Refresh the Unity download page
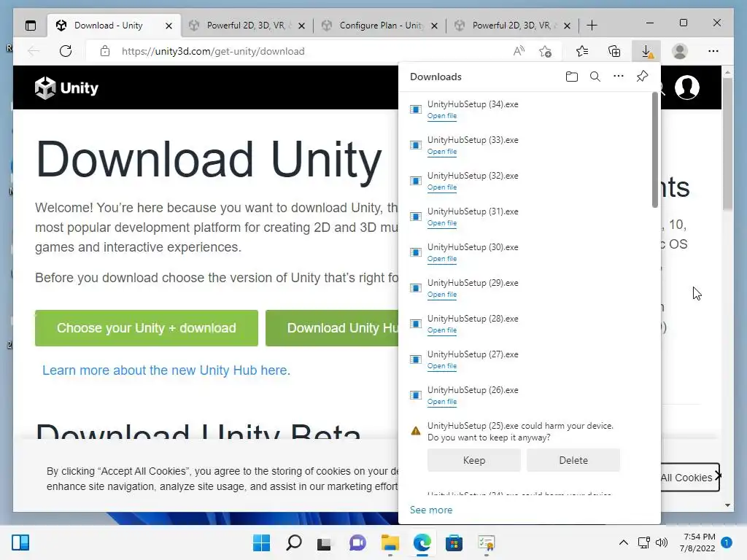 click(x=66, y=51)
